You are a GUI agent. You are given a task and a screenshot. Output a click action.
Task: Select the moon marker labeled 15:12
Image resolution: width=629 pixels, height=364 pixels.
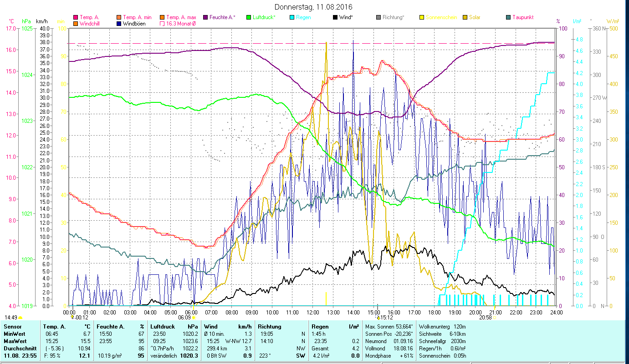click(x=378, y=318)
